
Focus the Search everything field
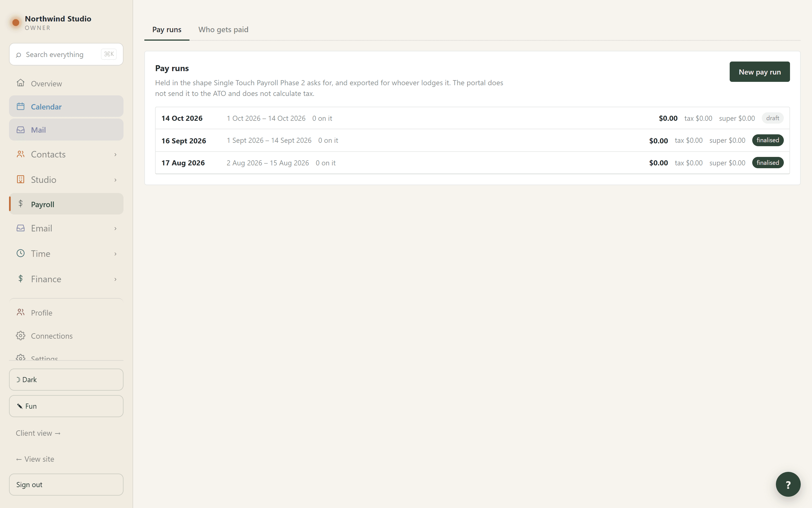(x=66, y=54)
